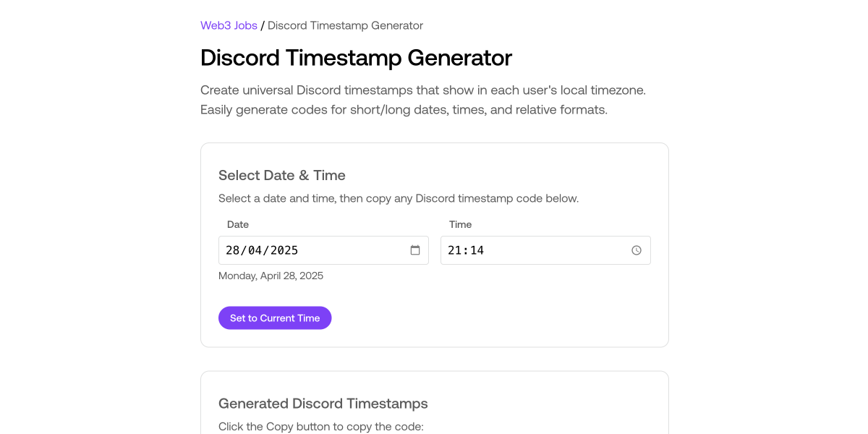This screenshot has width=868, height=434.
Task: Click the Generated Discord Timestamps section title
Action: [x=323, y=404]
